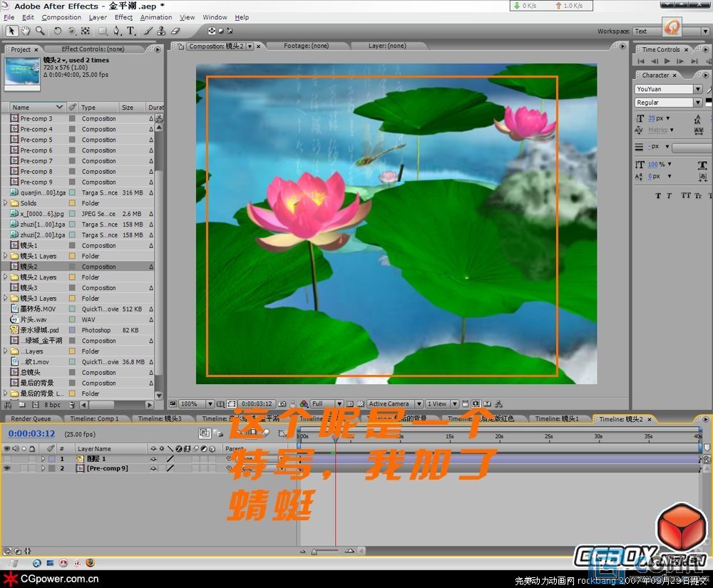Image resolution: width=713 pixels, height=588 pixels.
Task: Select the Horizontal Type tool
Action: 131,31
